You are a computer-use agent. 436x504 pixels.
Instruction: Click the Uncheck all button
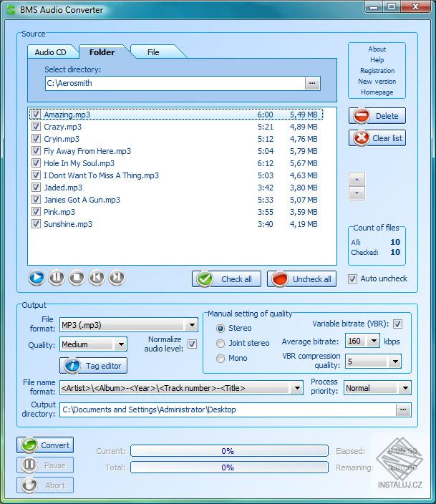click(301, 279)
